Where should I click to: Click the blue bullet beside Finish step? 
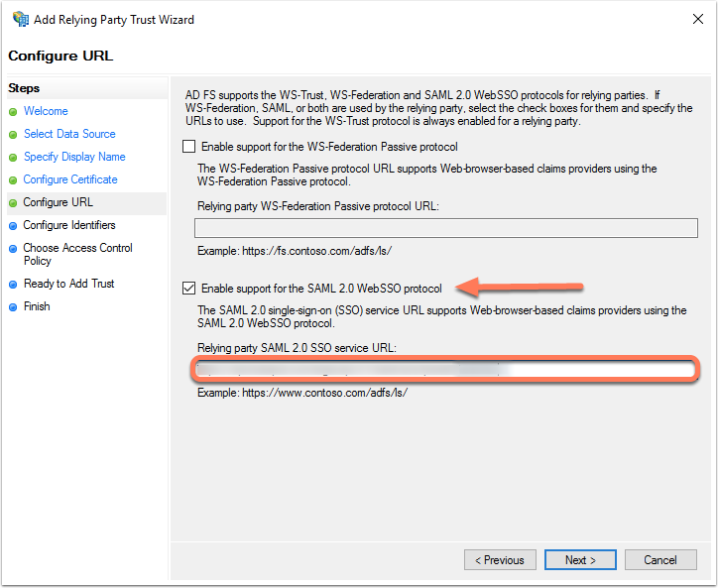(13, 307)
